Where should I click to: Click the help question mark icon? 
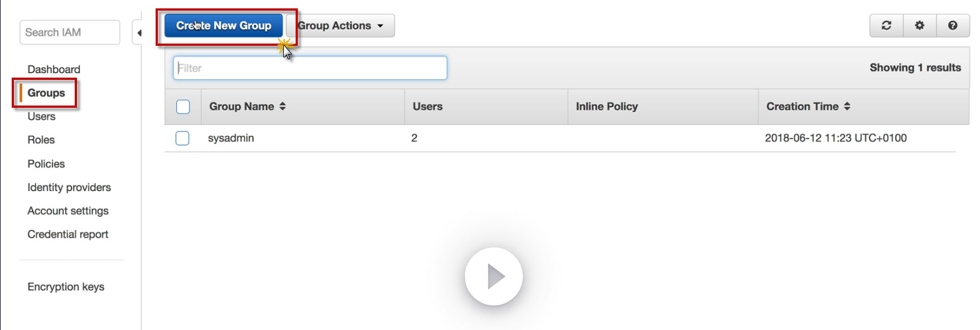pyautogui.click(x=953, y=26)
